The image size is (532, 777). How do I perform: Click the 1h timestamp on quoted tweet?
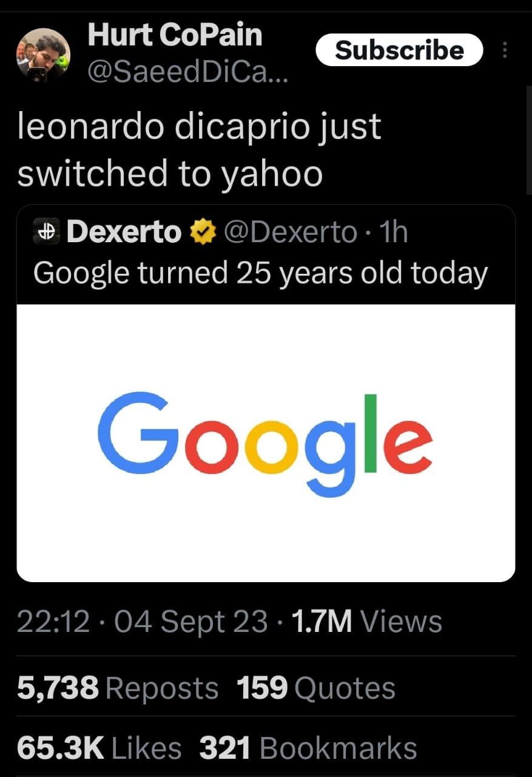[x=393, y=231]
